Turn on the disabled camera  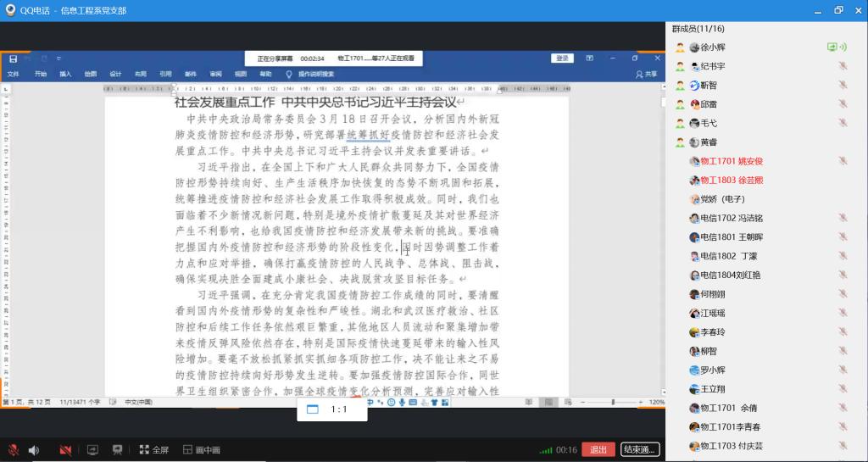click(65, 450)
